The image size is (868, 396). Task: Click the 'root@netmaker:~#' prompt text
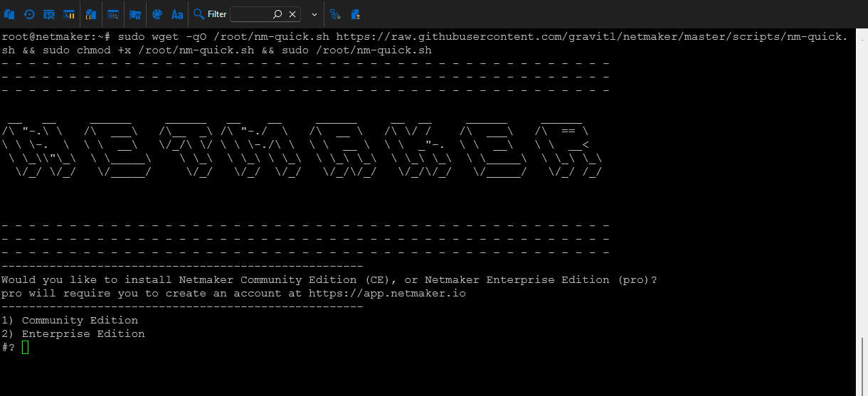coord(56,36)
